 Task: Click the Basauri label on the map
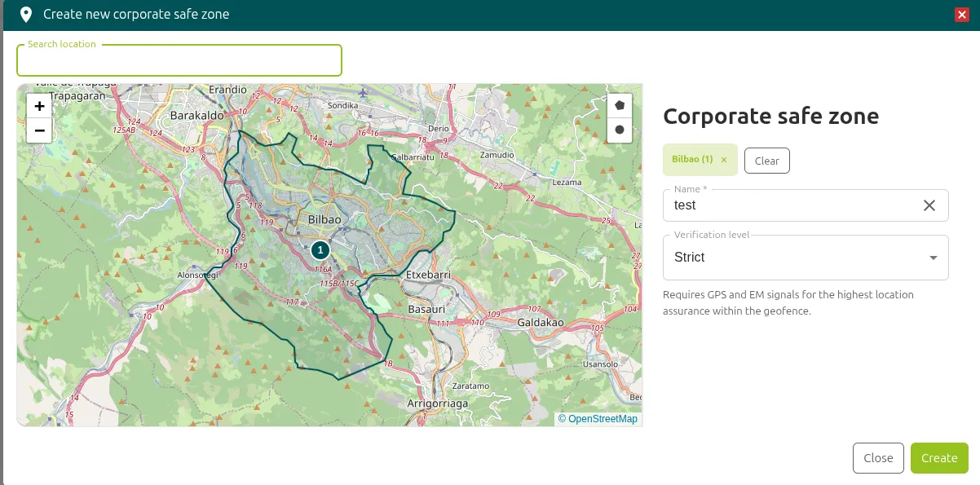[x=426, y=310]
